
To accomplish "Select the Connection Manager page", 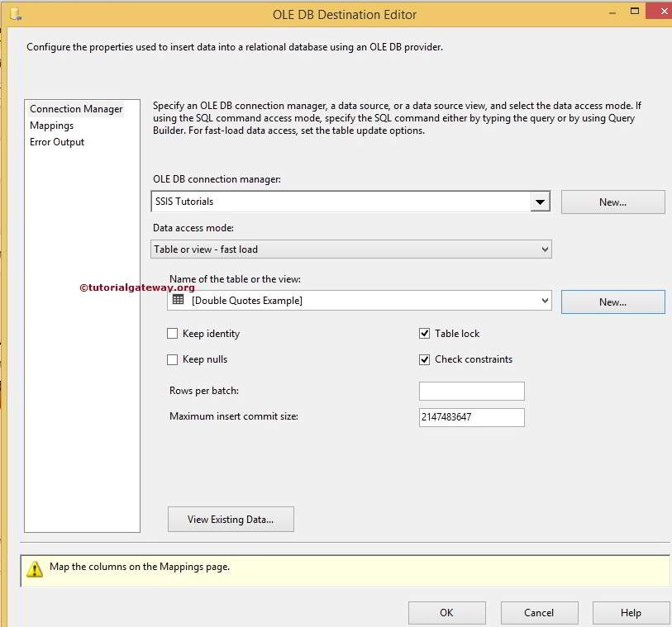I will [76, 109].
